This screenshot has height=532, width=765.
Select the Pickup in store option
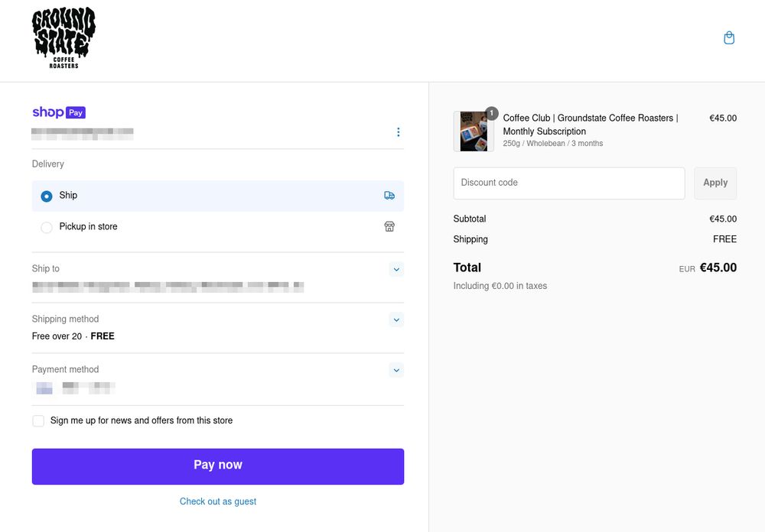point(47,228)
